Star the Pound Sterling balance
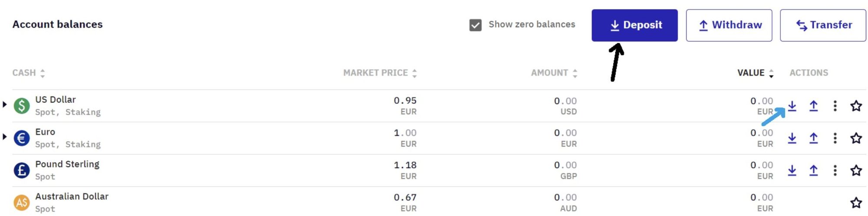 point(856,170)
